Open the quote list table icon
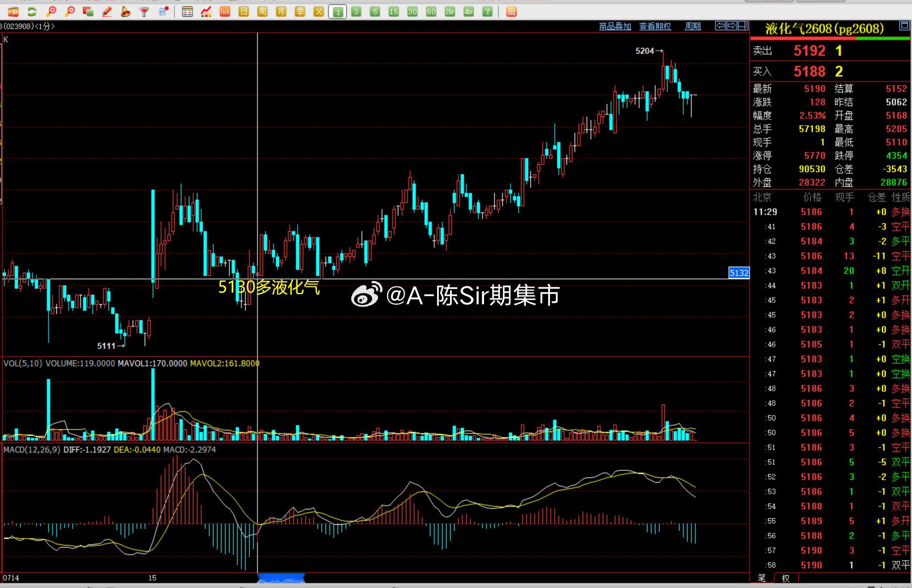912x588 pixels. pyautogui.click(x=187, y=12)
